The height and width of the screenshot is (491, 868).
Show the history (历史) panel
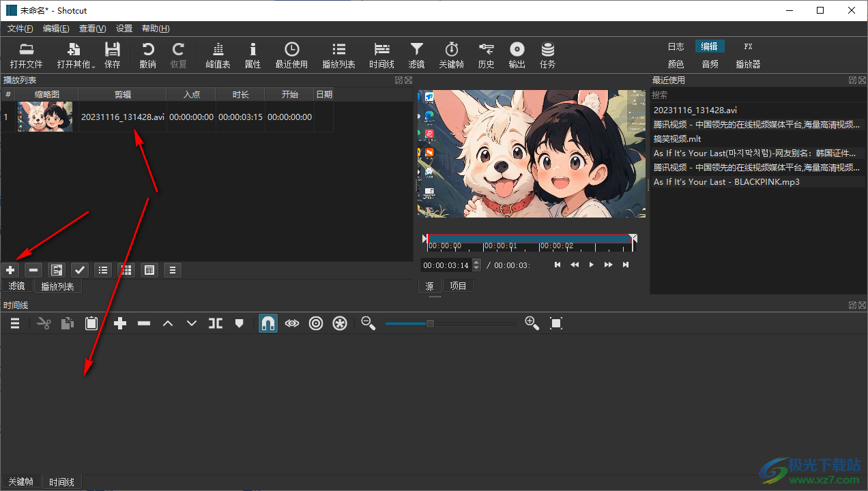(x=486, y=55)
